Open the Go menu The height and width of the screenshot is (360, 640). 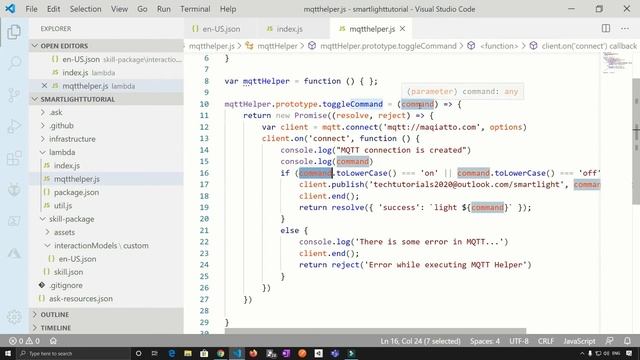(x=142, y=9)
